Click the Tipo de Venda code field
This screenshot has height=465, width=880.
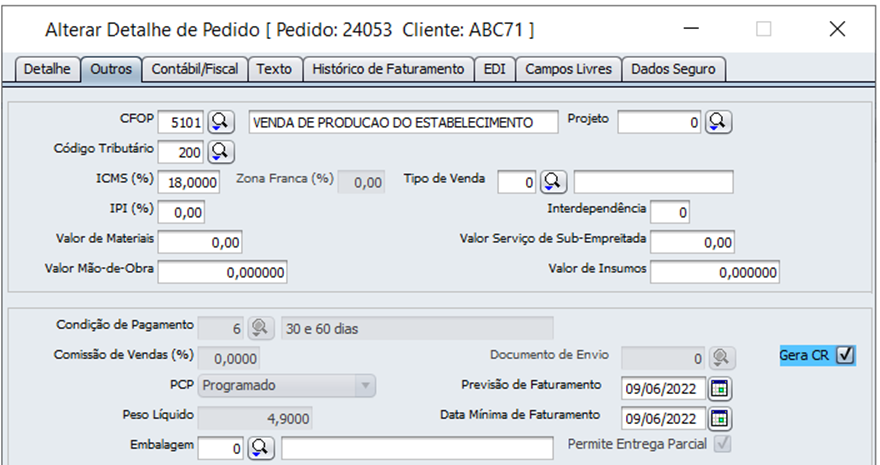[517, 182]
